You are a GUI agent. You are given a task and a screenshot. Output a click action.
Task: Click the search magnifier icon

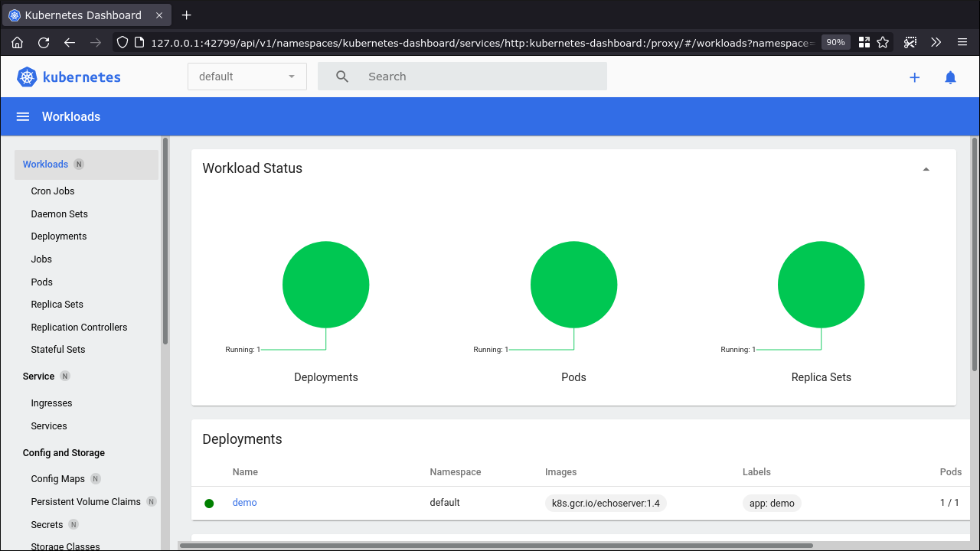[x=341, y=77]
